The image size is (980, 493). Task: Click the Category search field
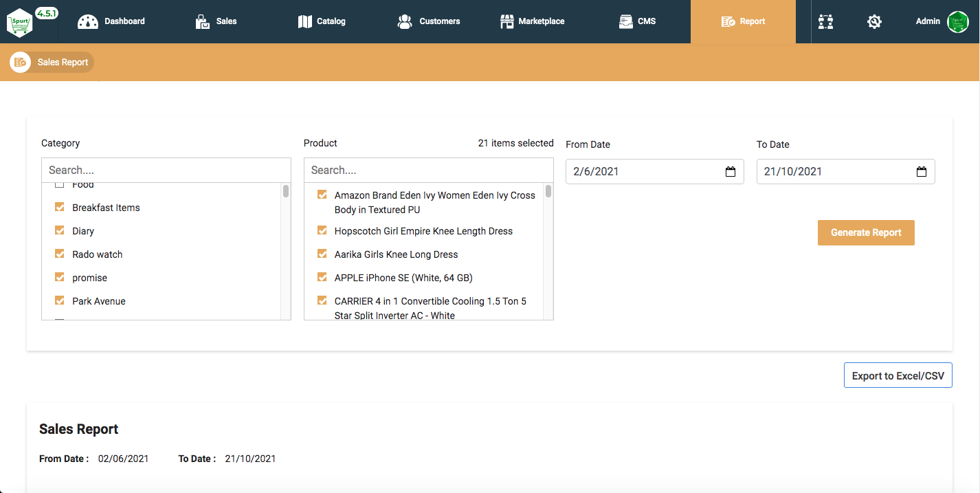point(166,170)
